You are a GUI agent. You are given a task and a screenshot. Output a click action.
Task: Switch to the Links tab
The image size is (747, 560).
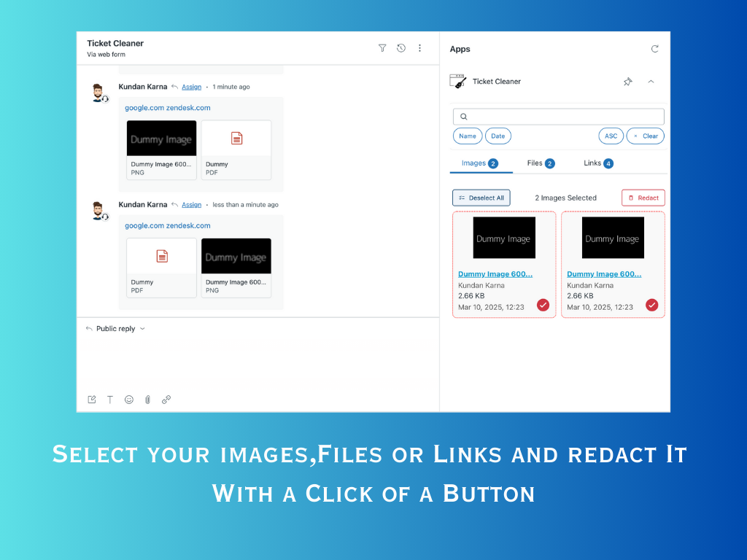[x=598, y=163]
